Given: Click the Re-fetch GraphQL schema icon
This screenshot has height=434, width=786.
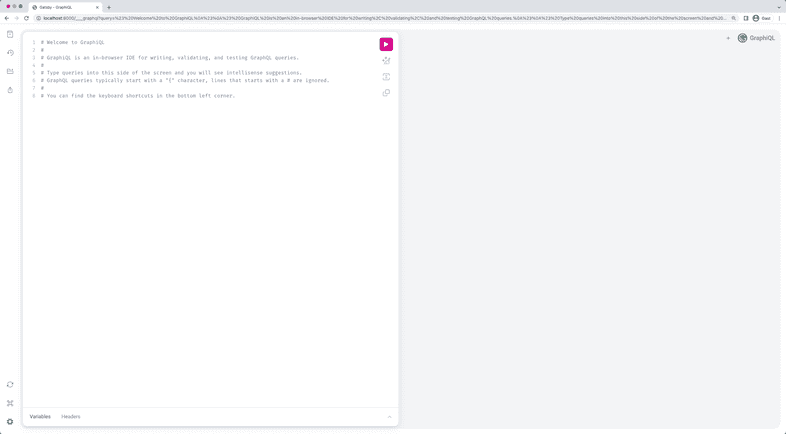Looking at the screenshot, I should tap(10, 385).
